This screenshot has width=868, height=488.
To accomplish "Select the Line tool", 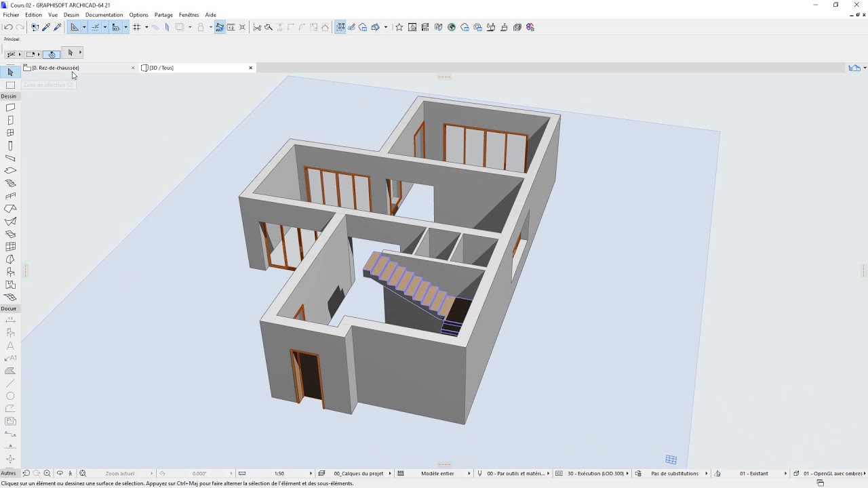I will tap(10, 384).
